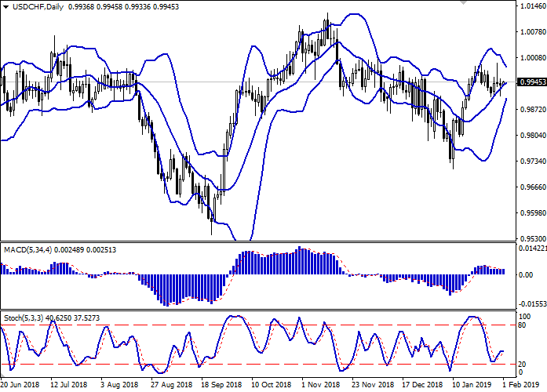The height and width of the screenshot is (392, 547).
Task: Click price level 0.95300 on the scale
Action: (533, 239)
